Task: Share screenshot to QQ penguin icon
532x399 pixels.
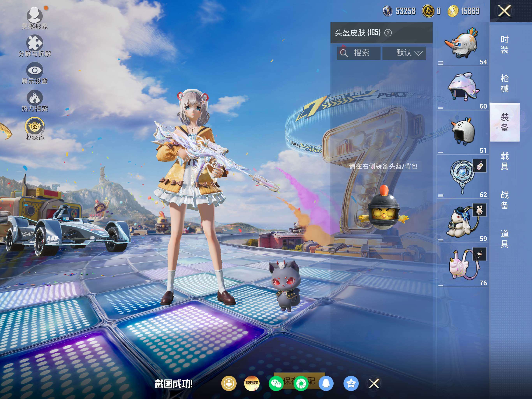Action: click(x=326, y=384)
